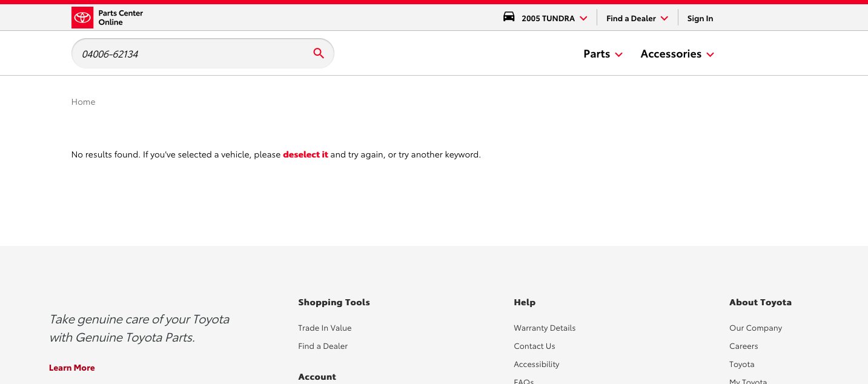
Task: Click the Parts Center Online title
Action: [121, 18]
